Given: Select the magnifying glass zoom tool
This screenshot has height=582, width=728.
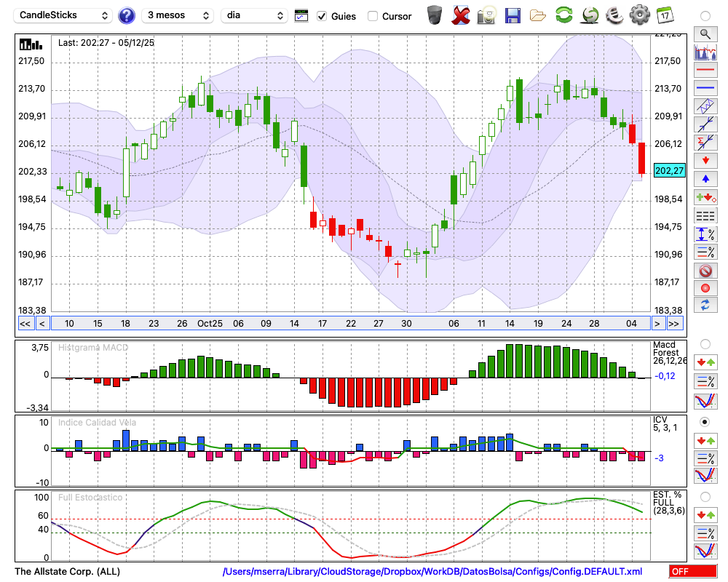Looking at the screenshot, I should pyautogui.click(x=705, y=34).
